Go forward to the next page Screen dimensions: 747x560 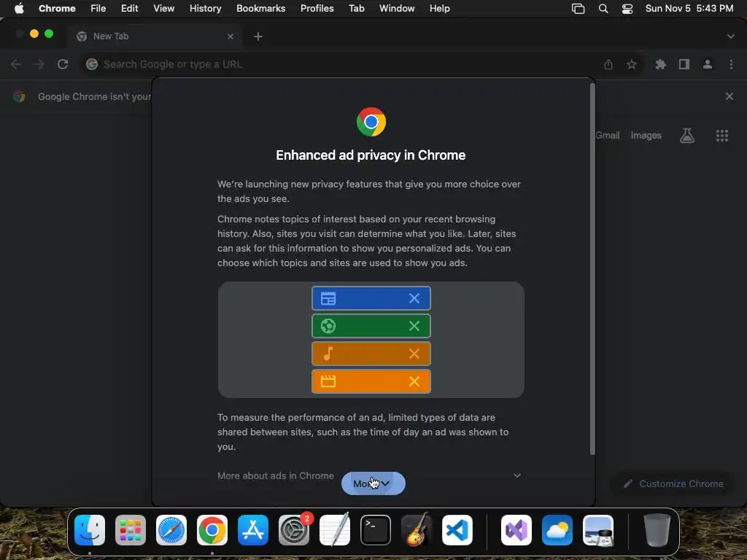[x=39, y=64]
